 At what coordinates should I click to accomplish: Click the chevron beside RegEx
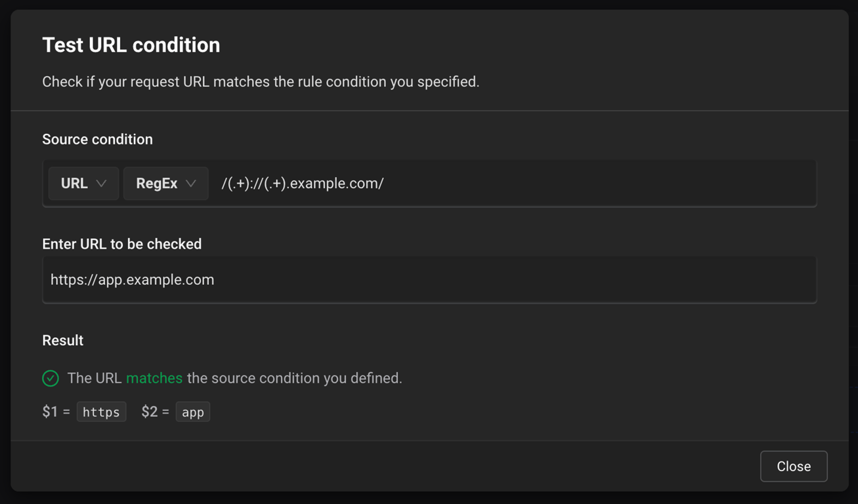tap(190, 184)
